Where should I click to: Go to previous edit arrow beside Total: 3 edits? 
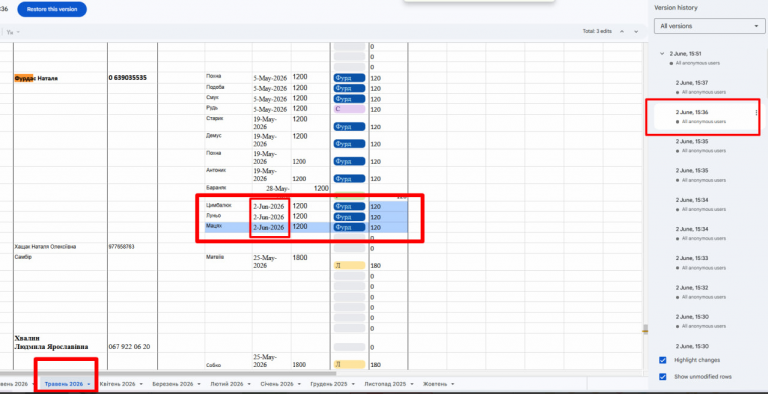click(x=622, y=31)
